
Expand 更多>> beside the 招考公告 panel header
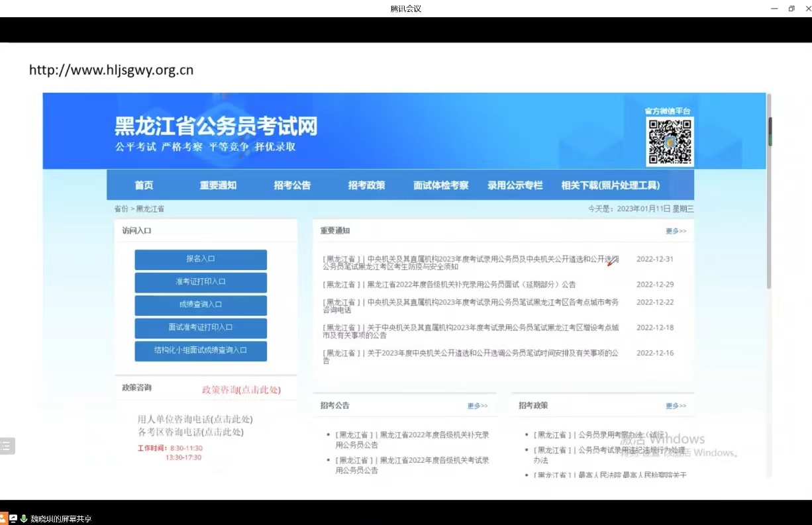click(x=477, y=406)
